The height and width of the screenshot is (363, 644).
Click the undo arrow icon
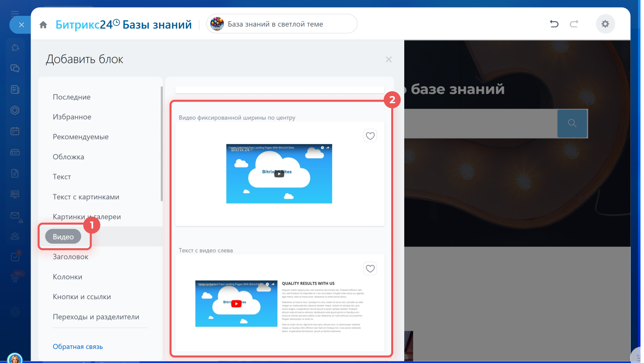(554, 24)
